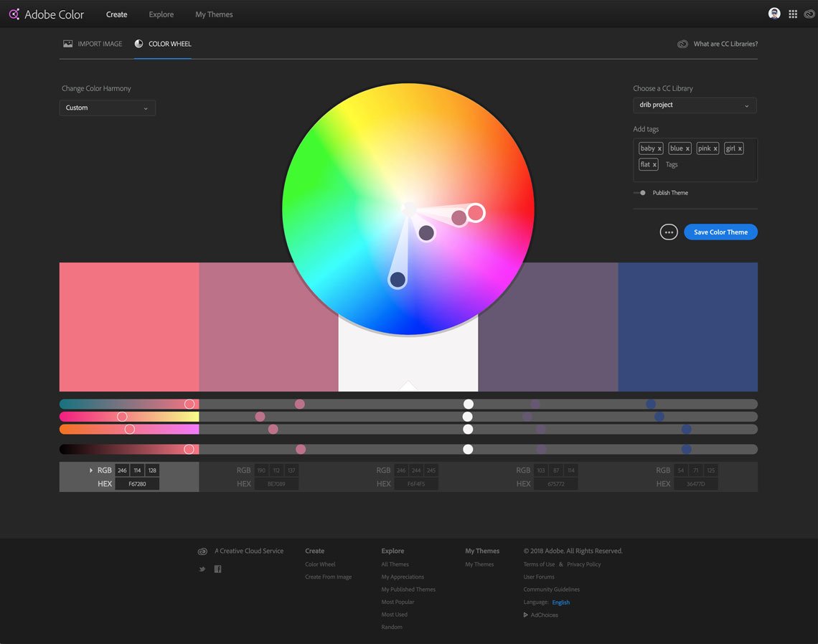Select the mauve marker on the color wheel

(x=459, y=217)
